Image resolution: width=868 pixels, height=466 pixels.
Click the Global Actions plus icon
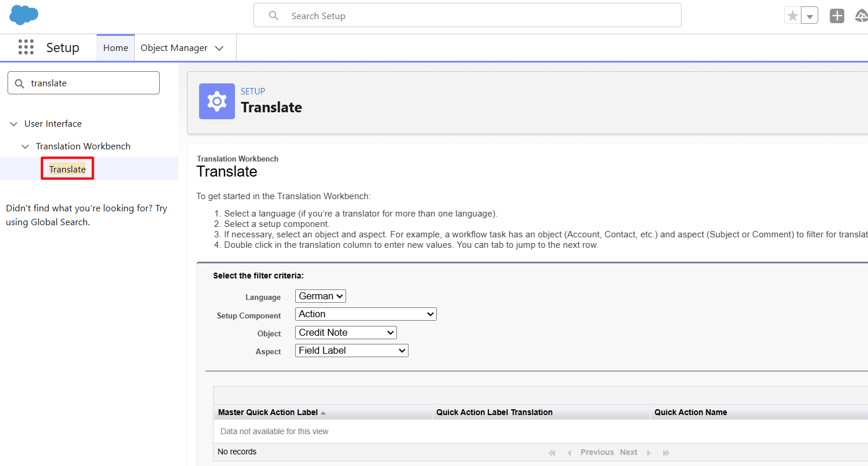[x=837, y=16]
